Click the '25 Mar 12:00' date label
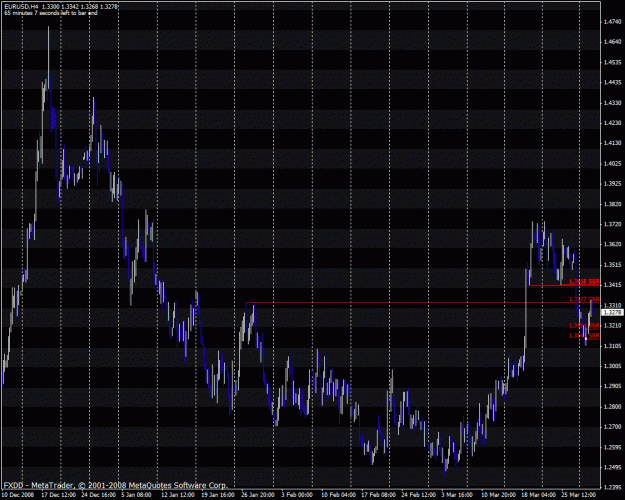The image size is (625, 500). pos(578,495)
